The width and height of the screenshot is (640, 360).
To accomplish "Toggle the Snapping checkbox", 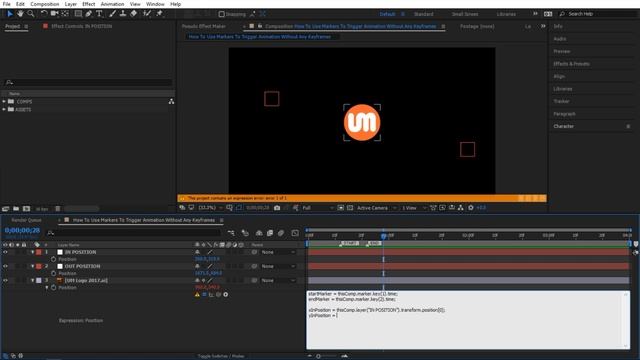I will pos(222,14).
